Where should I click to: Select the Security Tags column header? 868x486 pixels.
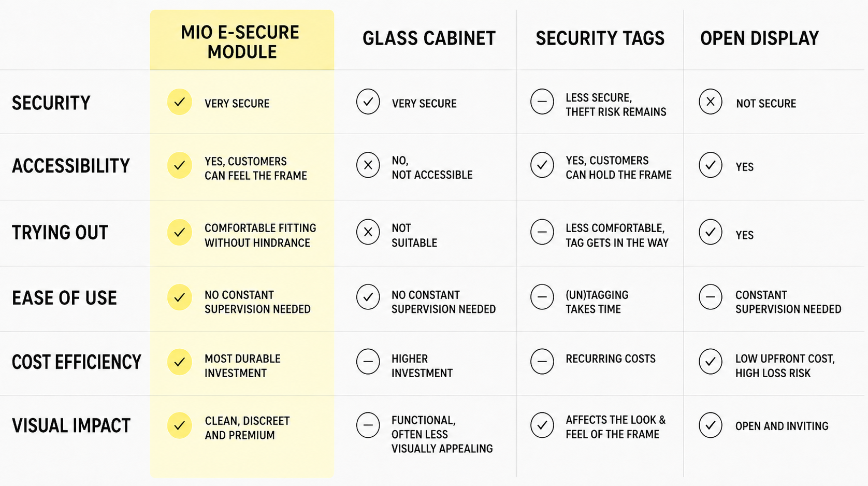pyautogui.click(x=600, y=38)
